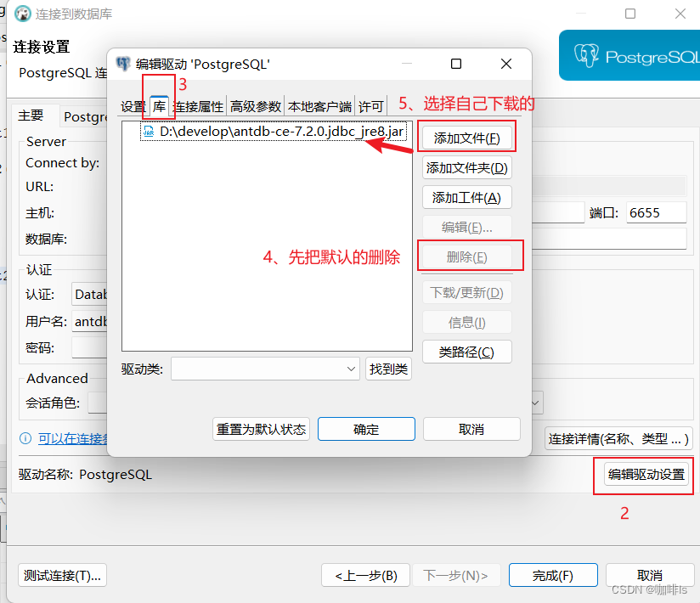The width and height of the screenshot is (700, 603).
Task: Confirm driver edits with 确定
Action: (366, 430)
